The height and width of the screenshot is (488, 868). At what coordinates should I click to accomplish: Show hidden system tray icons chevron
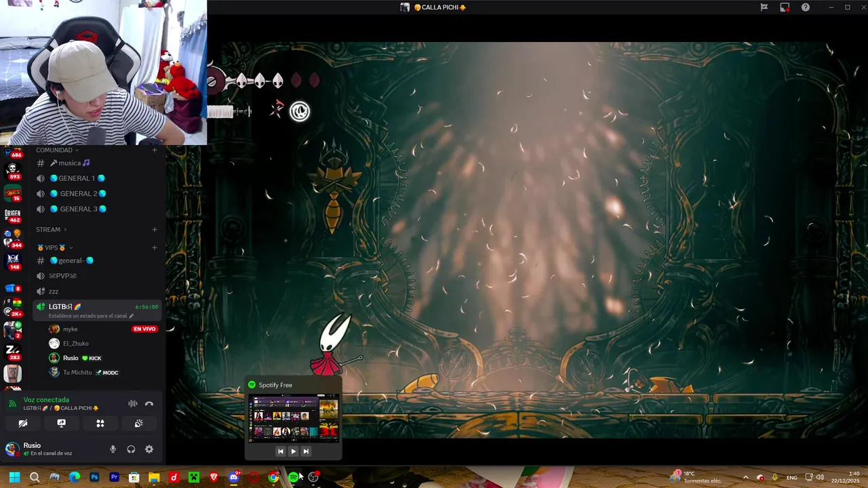pos(745,477)
